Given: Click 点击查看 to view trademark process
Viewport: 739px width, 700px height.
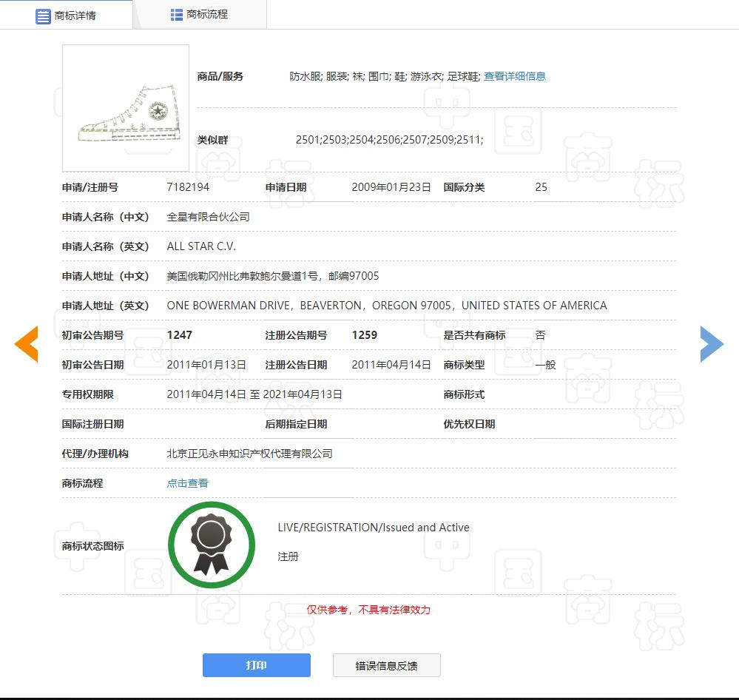Looking at the screenshot, I should [186, 483].
